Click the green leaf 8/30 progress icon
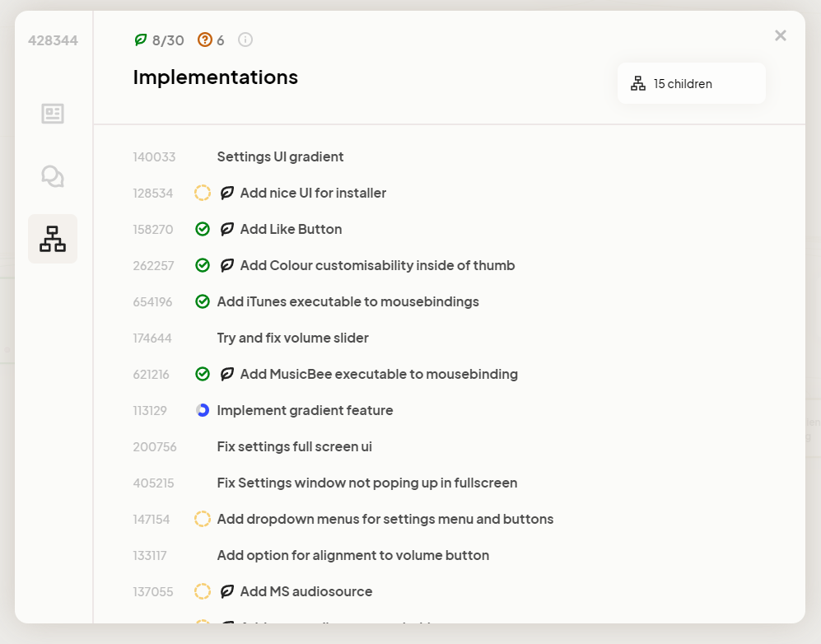Screen dimensions: 821x644 coord(141,39)
